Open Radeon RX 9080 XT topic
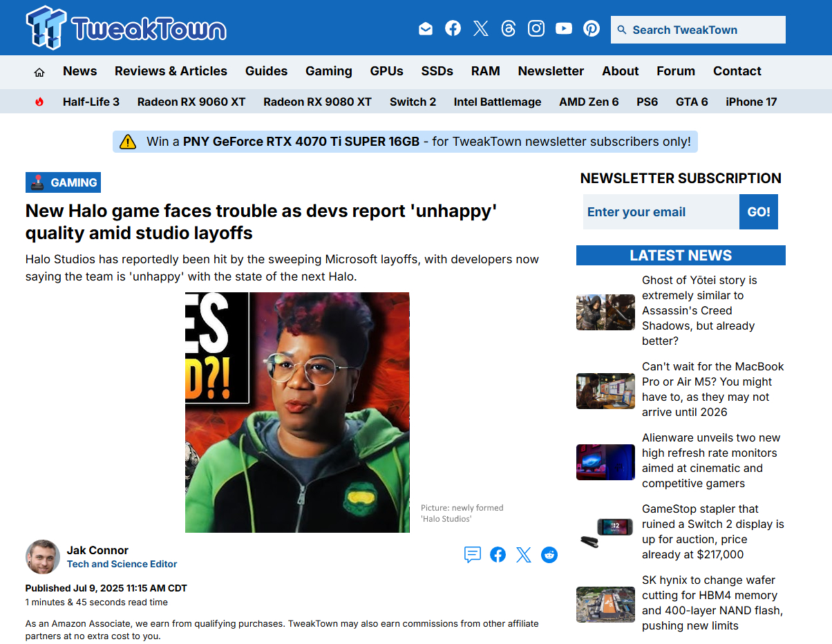 (x=318, y=102)
